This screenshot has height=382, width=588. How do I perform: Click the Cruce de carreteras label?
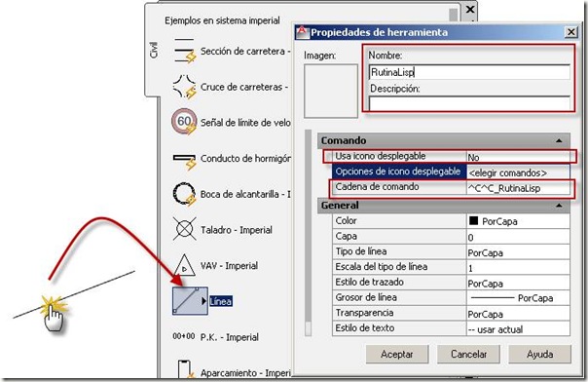244,87
